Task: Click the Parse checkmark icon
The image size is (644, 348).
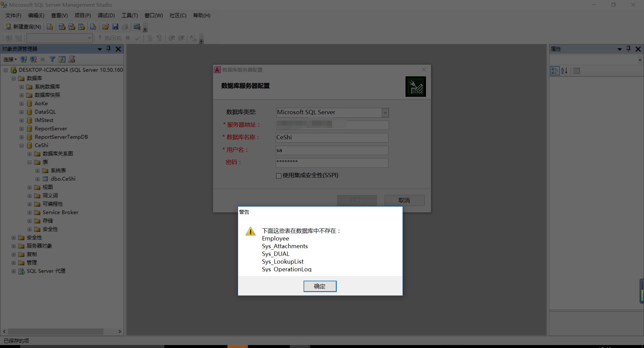Action: point(138,38)
